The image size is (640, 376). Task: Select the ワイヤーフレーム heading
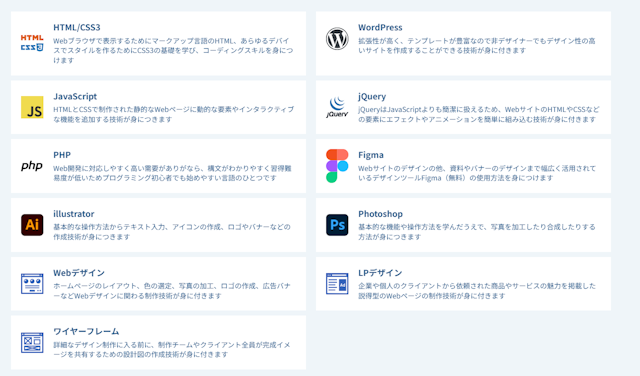(x=86, y=332)
